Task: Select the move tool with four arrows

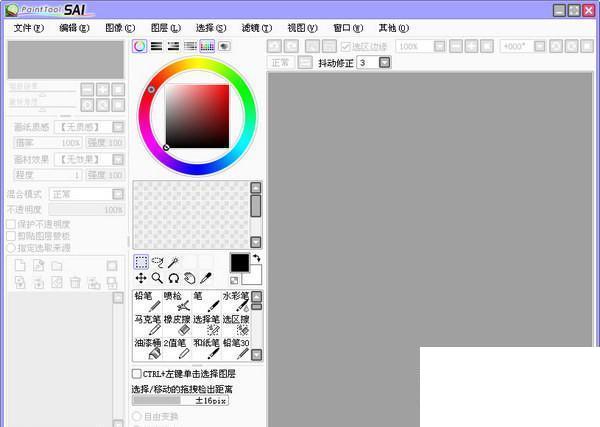Action: point(141,278)
